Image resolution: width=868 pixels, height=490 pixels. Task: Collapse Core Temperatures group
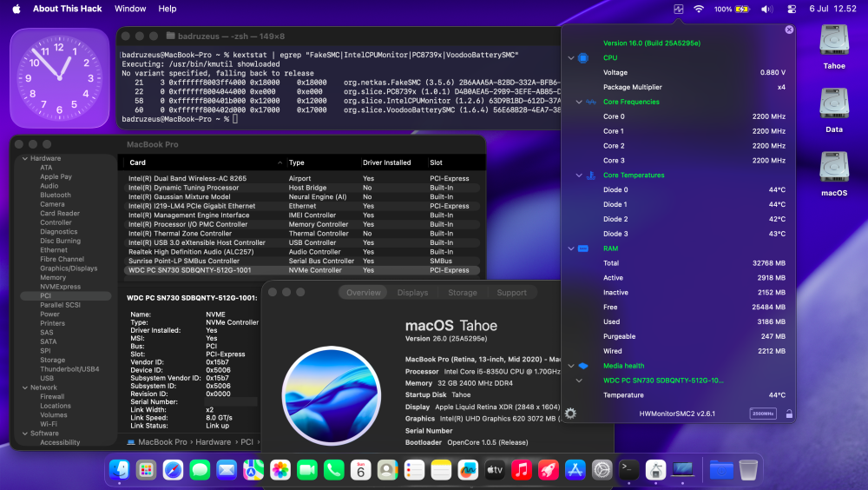pyautogui.click(x=578, y=175)
